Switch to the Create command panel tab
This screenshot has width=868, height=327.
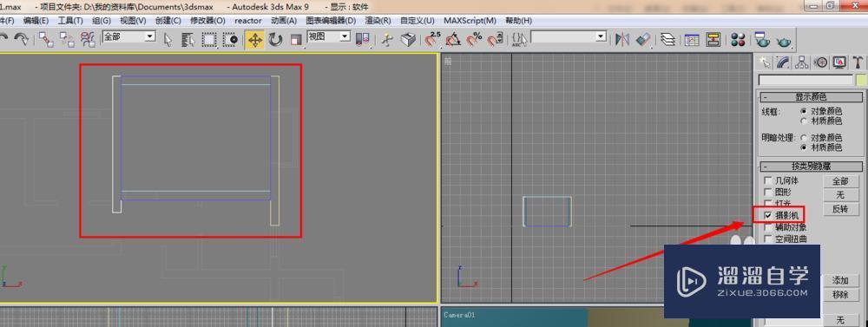click(765, 62)
